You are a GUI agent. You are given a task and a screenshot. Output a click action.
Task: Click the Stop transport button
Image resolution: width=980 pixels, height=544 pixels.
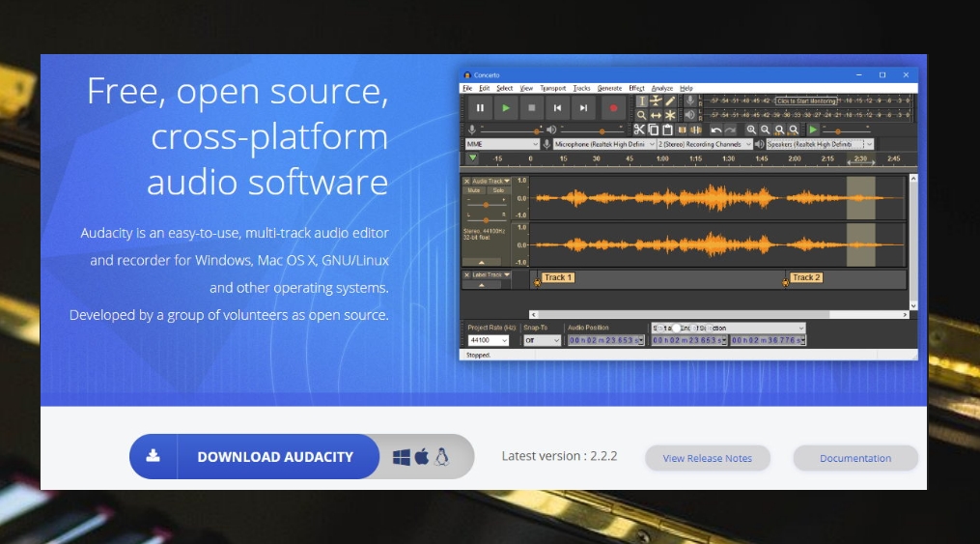[x=531, y=108]
